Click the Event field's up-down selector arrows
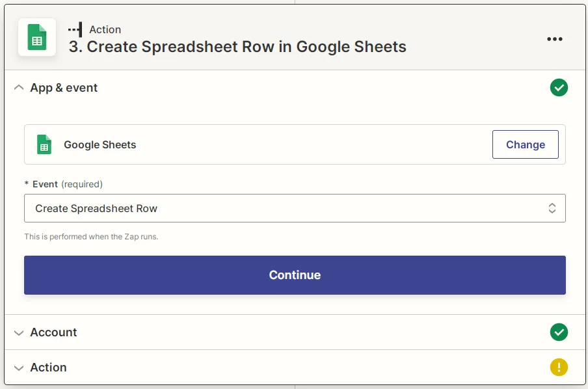 tap(552, 208)
